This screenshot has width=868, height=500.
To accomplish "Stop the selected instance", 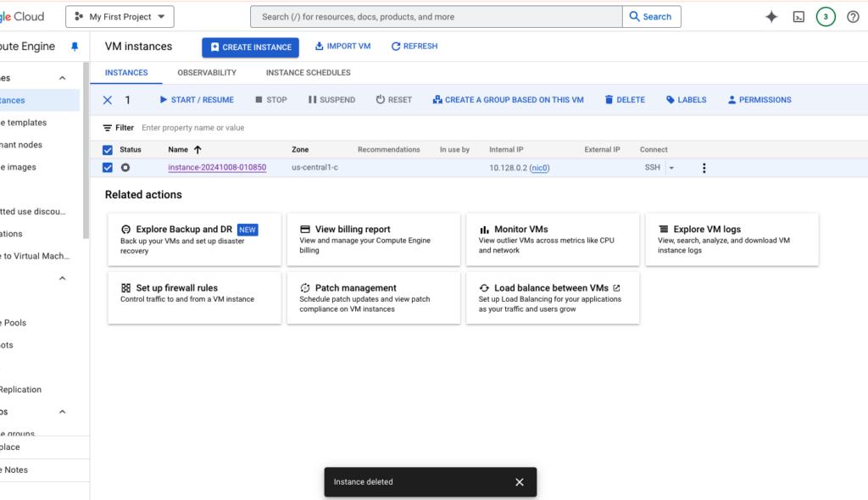I will [x=270, y=100].
